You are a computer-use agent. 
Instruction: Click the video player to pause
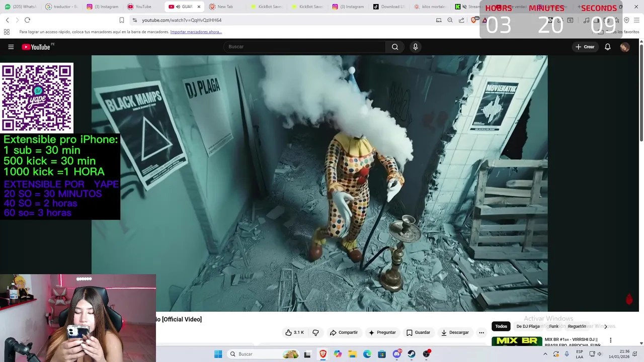click(x=319, y=183)
